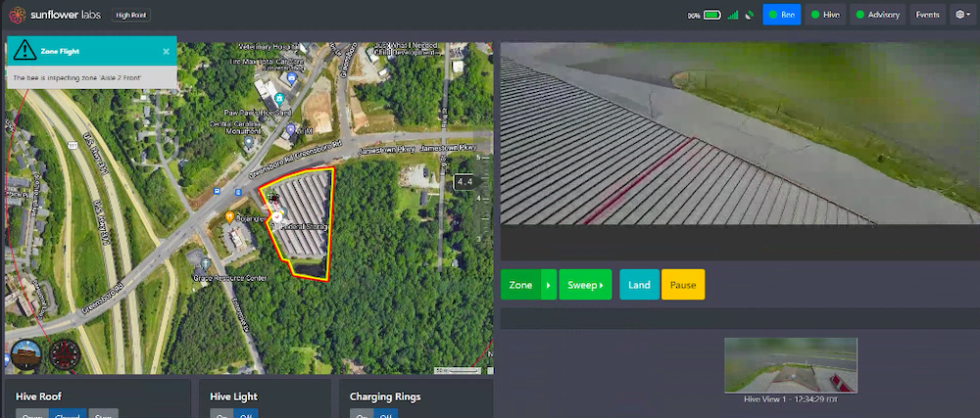
Task: Switch Charging Rings to Off
Action: pos(386,415)
